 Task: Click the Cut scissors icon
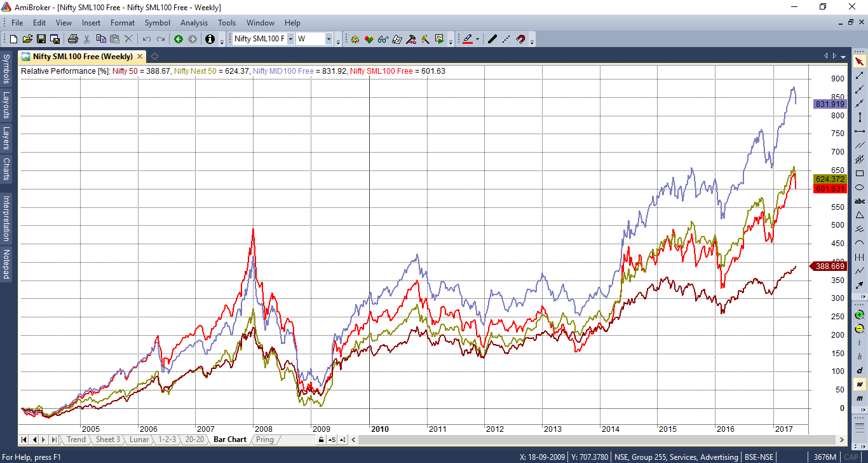(87, 39)
